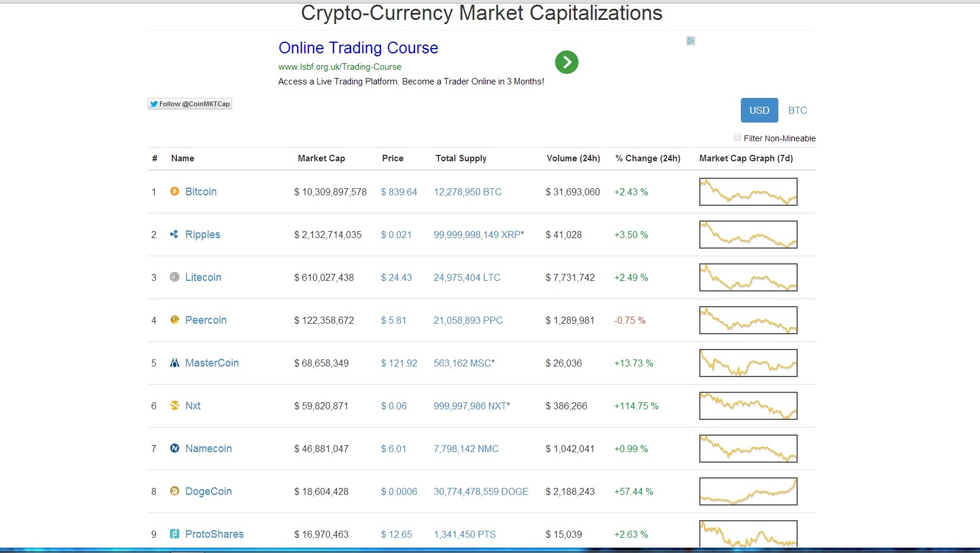Screen dimensions: 980x553
Task: Open the Litecoin price $ 24.43 link
Action: pyautogui.click(x=396, y=277)
